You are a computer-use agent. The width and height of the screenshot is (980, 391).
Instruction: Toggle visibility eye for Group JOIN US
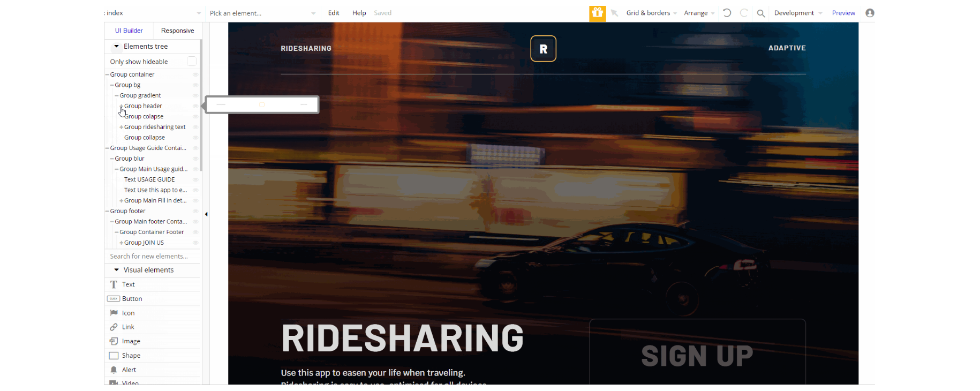195,243
